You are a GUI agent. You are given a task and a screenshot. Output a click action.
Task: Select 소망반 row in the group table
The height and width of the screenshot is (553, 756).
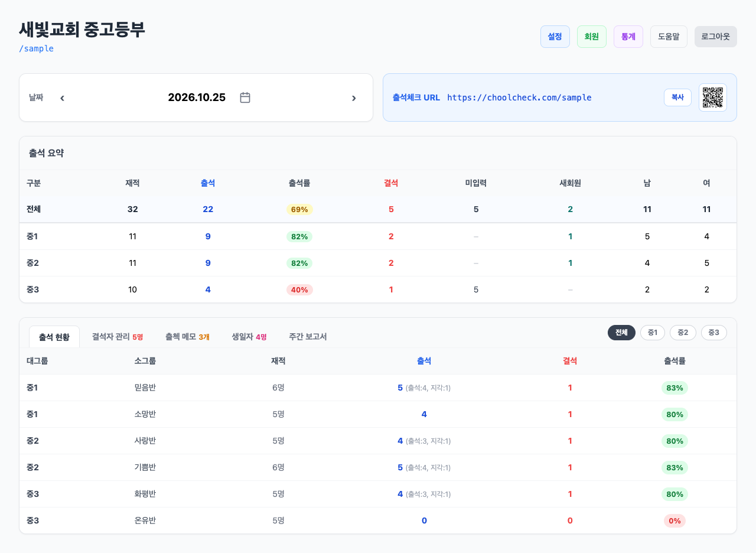pyautogui.click(x=378, y=414)
